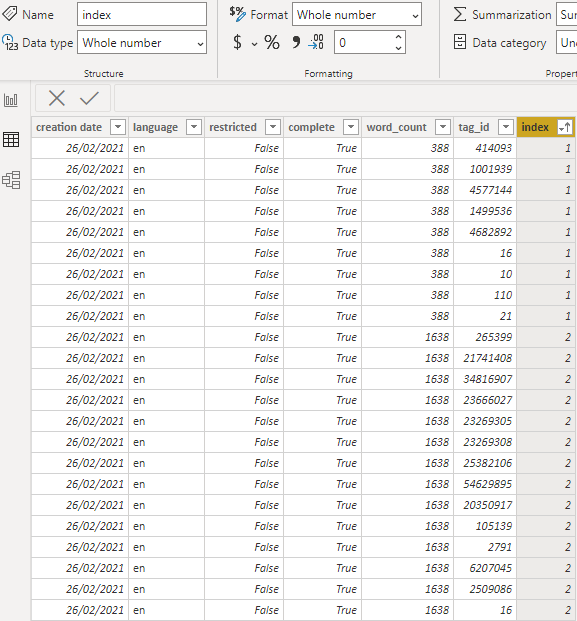
Task: Click the Summarization sigma icon
Action: coord(459,14)
